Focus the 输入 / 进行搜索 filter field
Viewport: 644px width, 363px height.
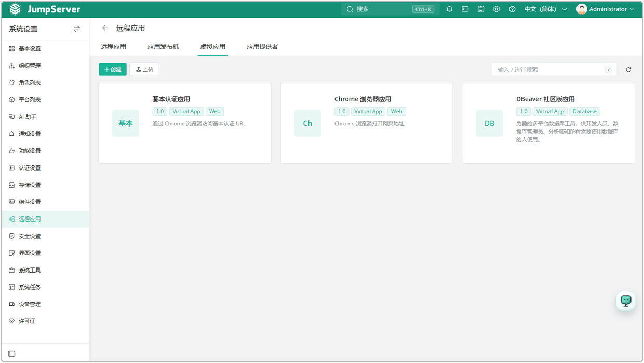pos(554,70)
